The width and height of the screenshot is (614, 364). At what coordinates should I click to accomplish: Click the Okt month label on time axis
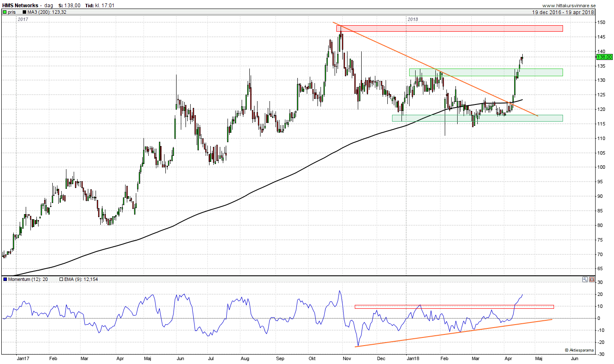(312, 358)
